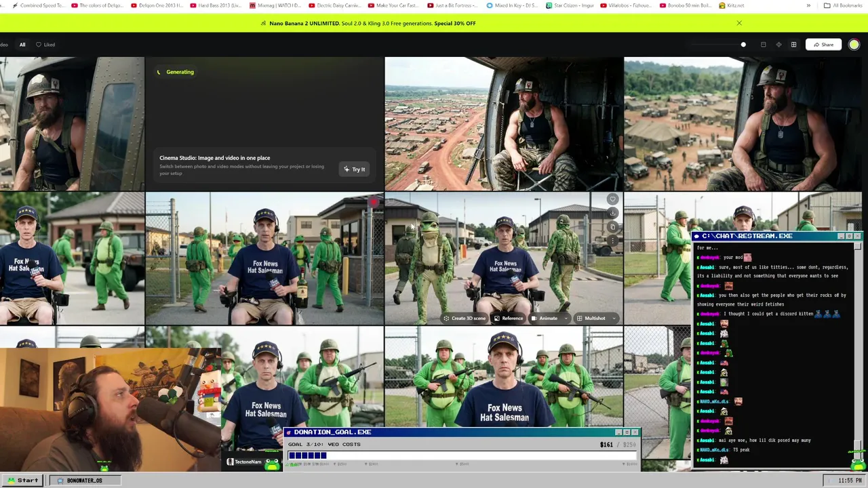
Task: Like the hovered Fox News frog image
Action: 612,199
